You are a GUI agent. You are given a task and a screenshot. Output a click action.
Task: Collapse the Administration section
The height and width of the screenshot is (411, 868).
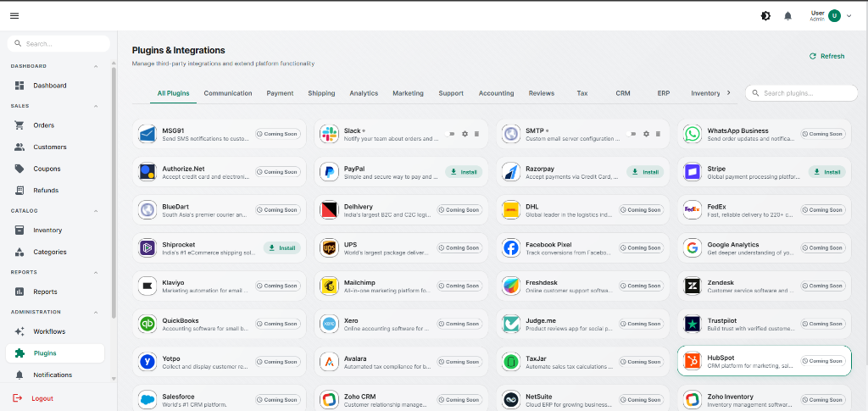(96, 312)
